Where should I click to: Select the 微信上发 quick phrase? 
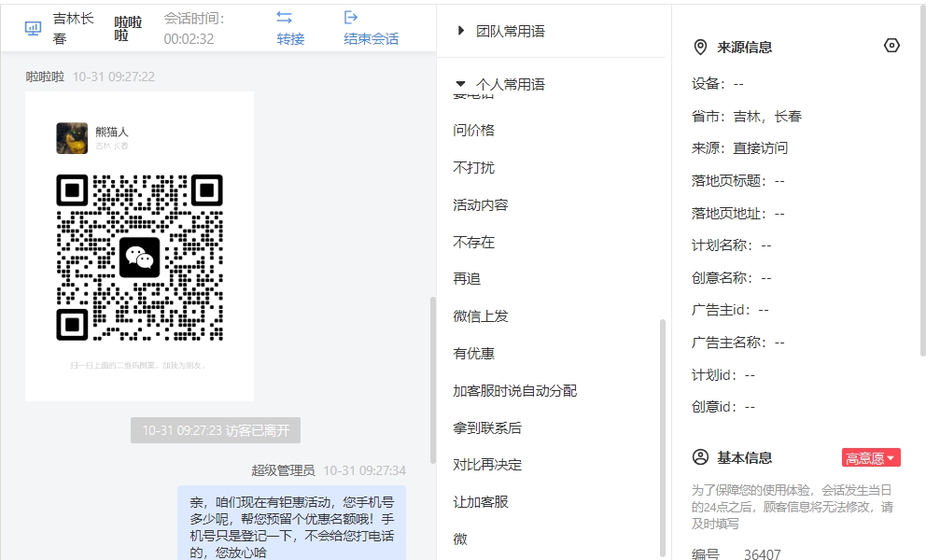click(x=481, y=316)
